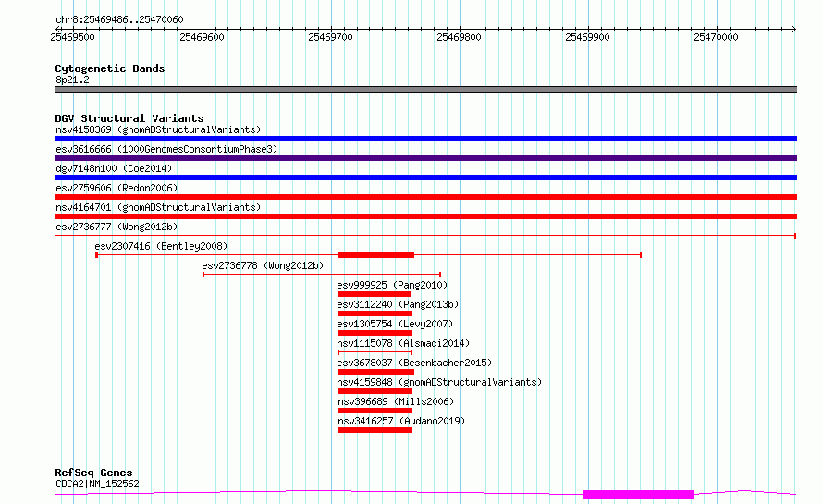This screenshot has width=823, height=504.
Task: Click the purple bar under esv3616666
Action: click(425, 158)
